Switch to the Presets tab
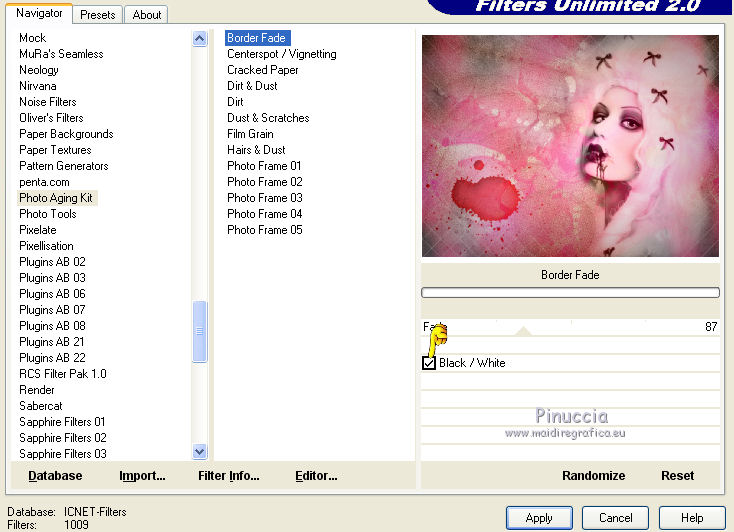Screen dimensions: 734x532 97,15
